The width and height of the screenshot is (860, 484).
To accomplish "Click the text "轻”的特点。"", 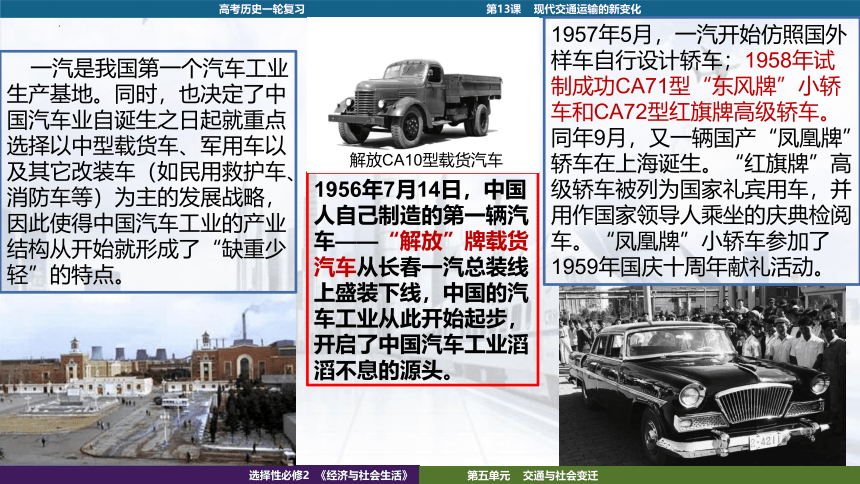I will point(65,274).
